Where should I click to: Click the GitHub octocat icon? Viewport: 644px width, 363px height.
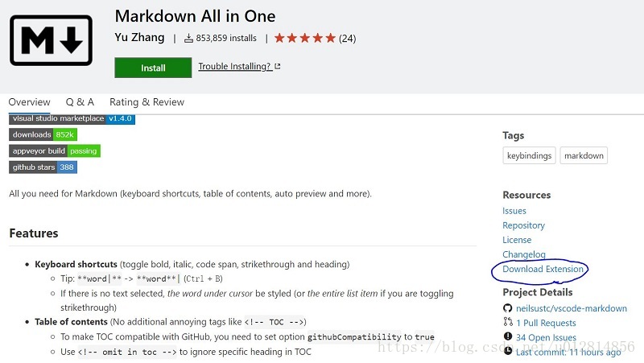point(507,308)
